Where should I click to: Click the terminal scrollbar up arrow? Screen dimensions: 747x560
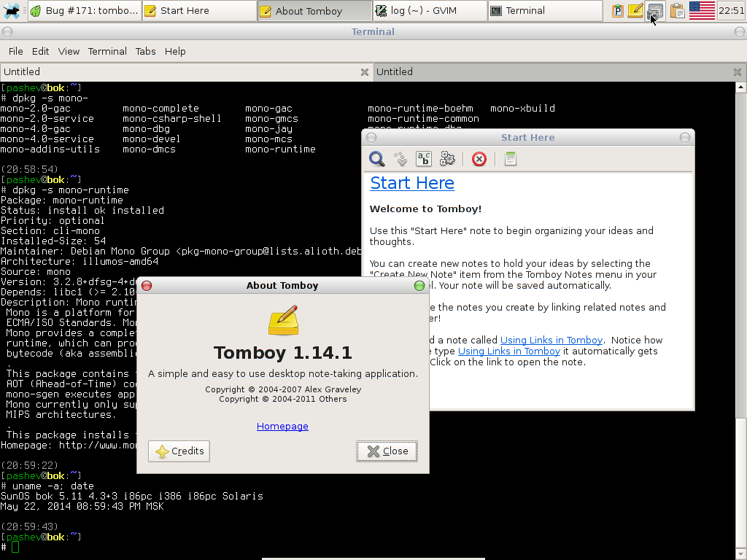741,87
